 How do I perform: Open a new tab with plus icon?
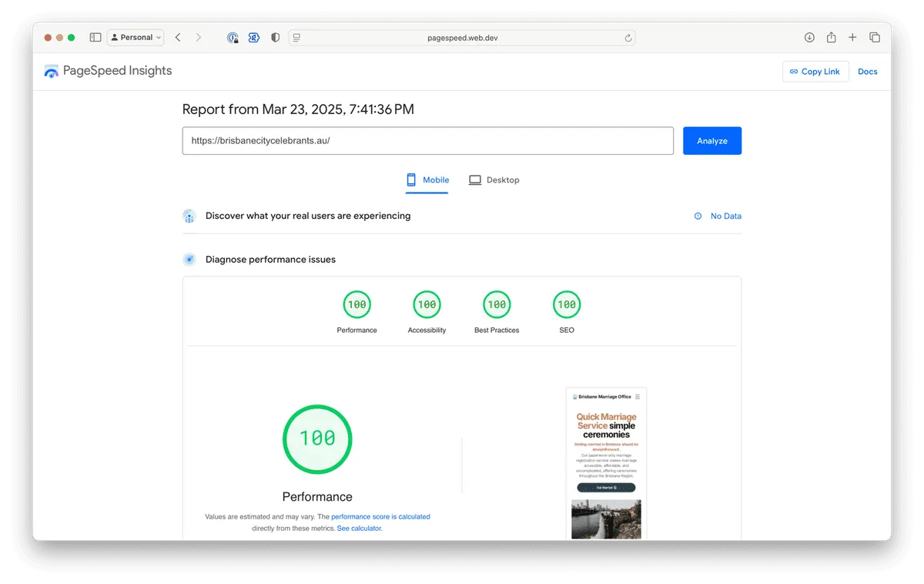tap(852, 37)
